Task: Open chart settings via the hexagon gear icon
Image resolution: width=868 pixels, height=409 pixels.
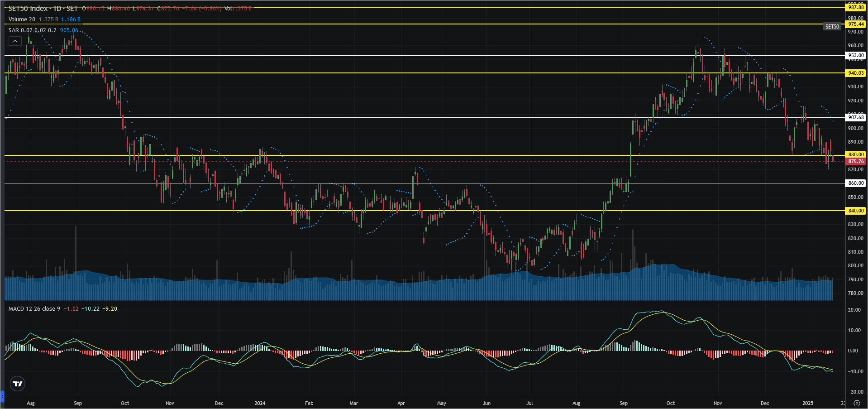Action: coord(857,403)
